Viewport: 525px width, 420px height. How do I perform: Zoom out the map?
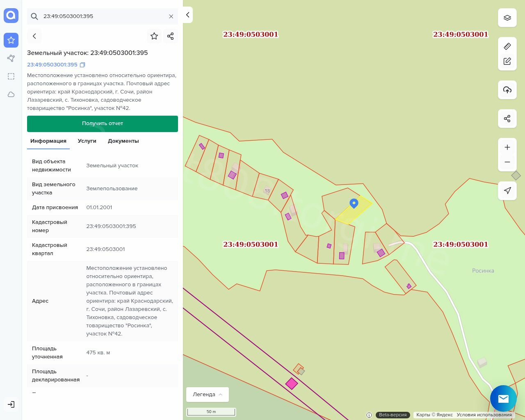point(507,162)
